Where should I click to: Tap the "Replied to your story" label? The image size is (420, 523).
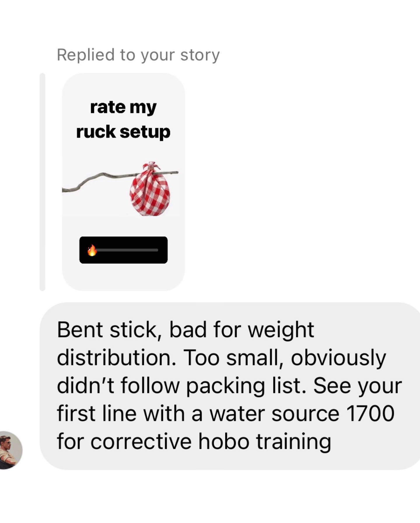coord(138,55)
